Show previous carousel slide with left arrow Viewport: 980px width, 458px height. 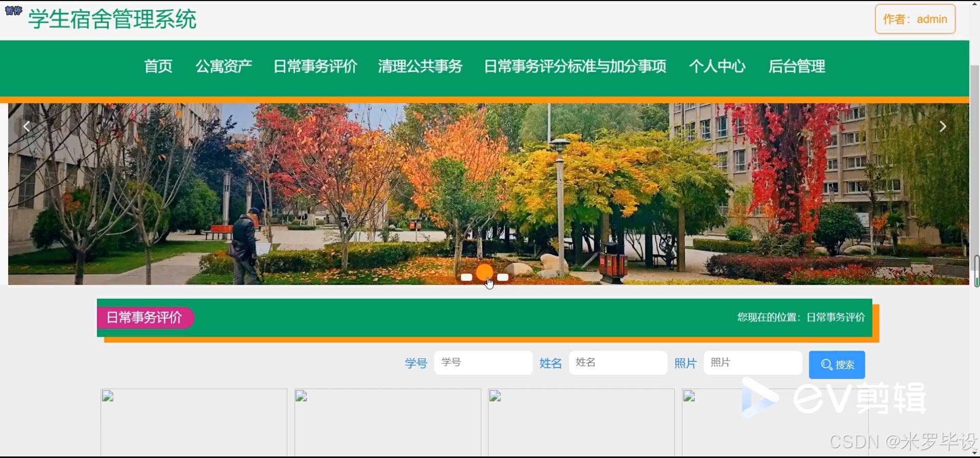[26, 126]
